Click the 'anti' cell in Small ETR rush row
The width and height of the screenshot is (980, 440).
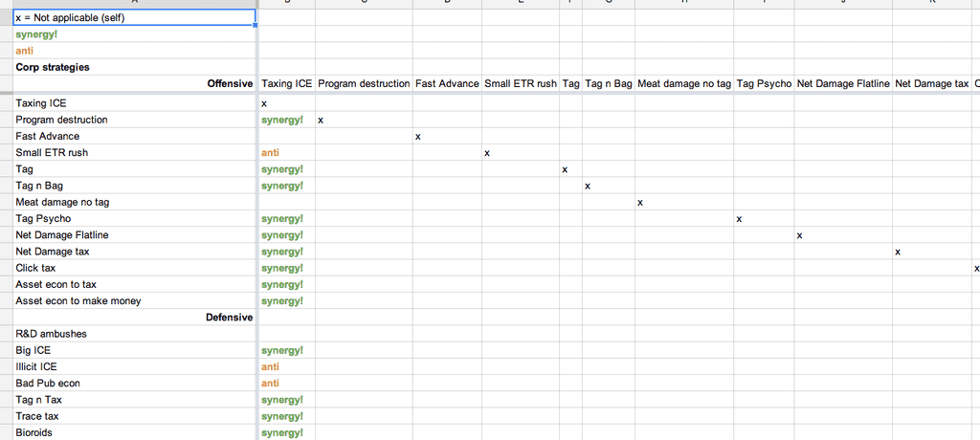(x=286, y=153)
